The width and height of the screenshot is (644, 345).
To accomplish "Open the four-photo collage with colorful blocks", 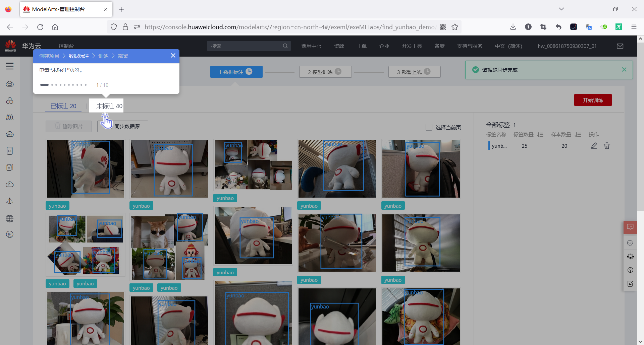I will point(86,245).
